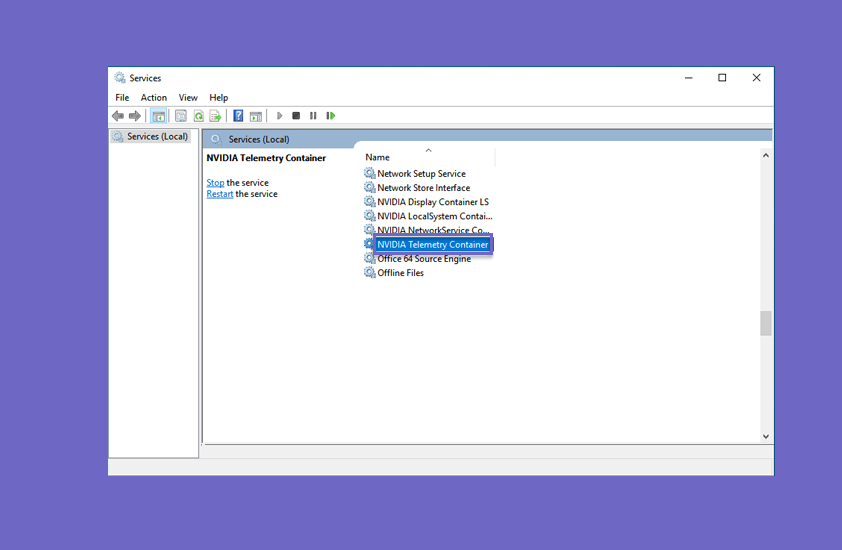Close the Services window

pos(756,78)
